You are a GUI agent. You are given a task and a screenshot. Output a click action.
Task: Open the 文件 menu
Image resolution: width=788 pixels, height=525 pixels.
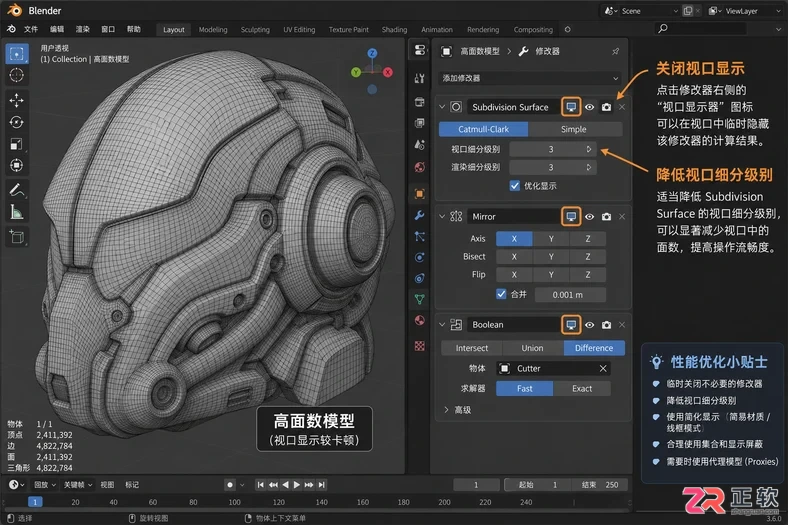point(31,29)
